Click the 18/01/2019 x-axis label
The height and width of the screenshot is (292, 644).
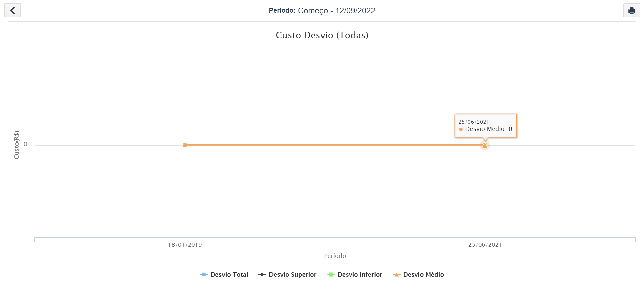click(x=185, y=245)
